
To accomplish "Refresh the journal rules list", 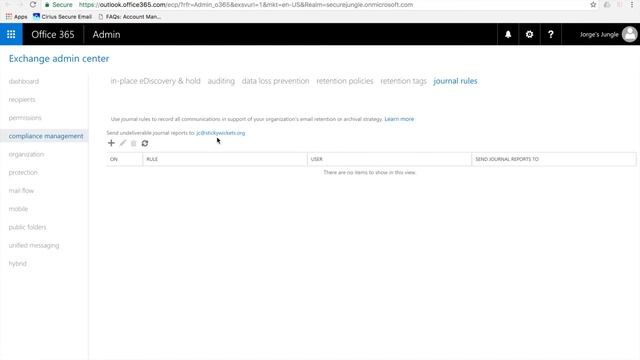I will (x=144, y=143).
